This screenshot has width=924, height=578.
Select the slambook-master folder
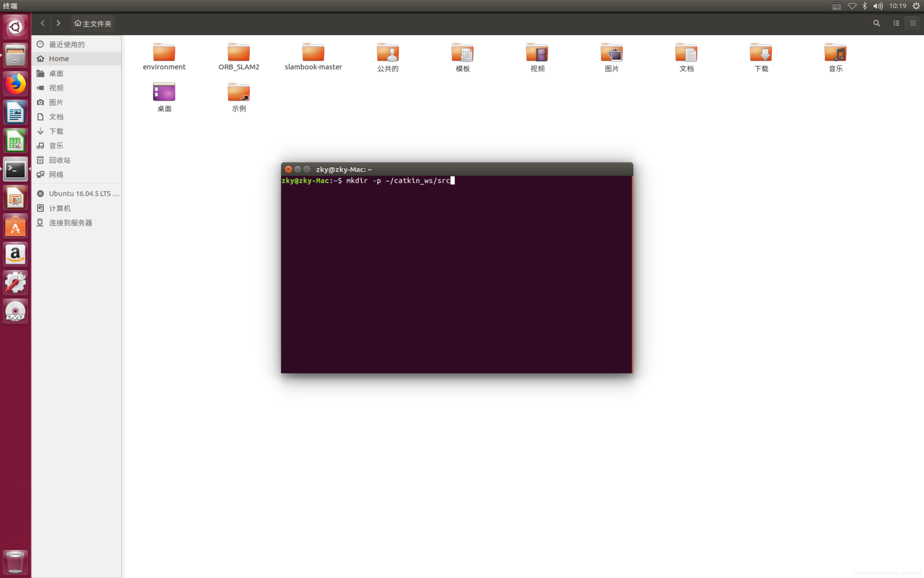pyautogui.click(x=313, y=57)
